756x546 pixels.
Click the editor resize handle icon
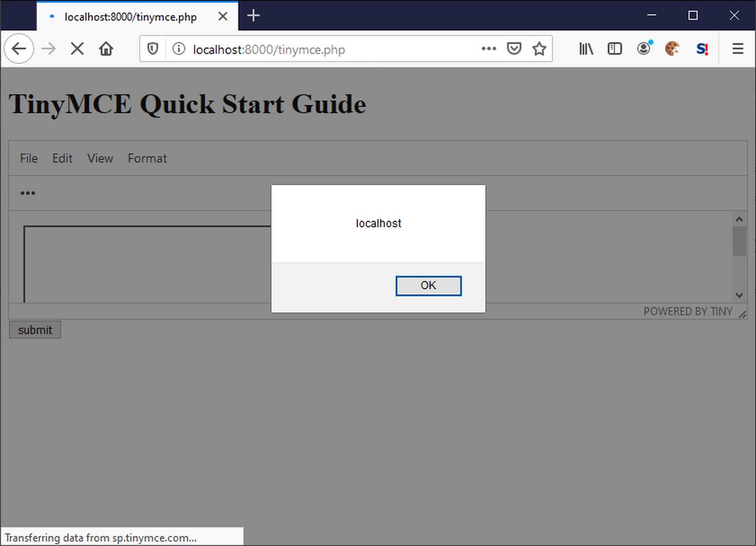(742, 314)
